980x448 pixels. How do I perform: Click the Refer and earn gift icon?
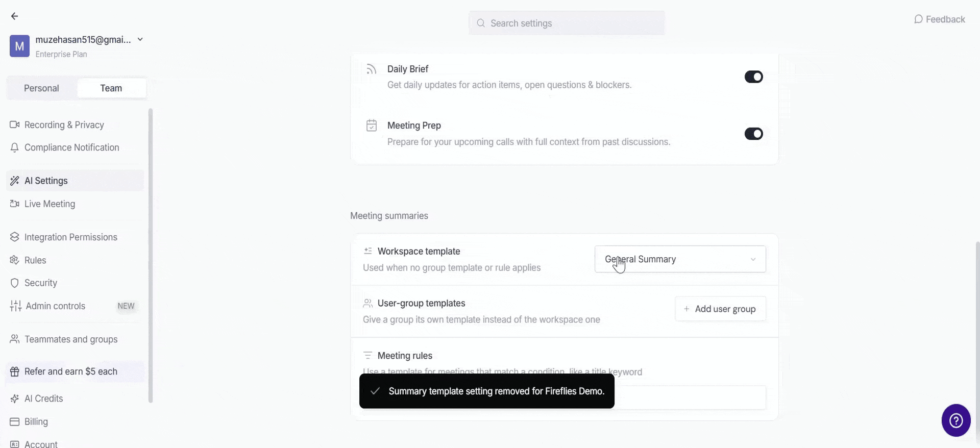point(15,371)
